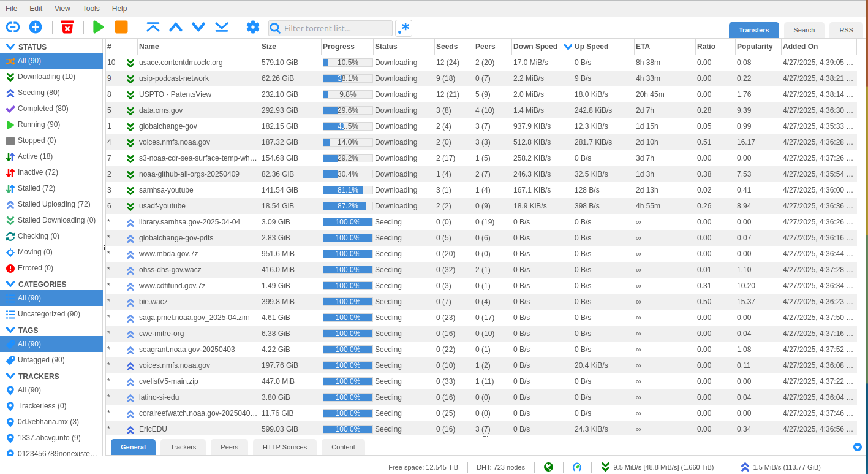The width and height of the screenshot is (868, 474).
Task: Filter by Running (90) status
Action: coord(51,124)
